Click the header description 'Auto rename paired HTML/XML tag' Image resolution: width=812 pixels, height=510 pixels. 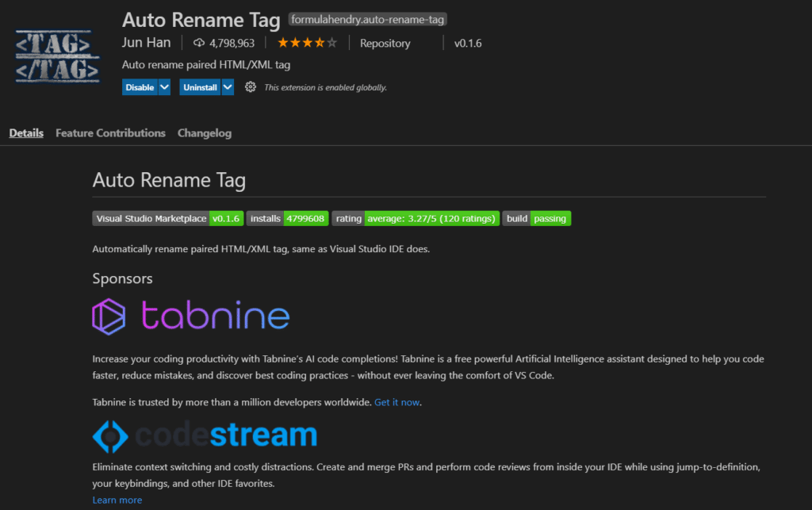(206, 65)
